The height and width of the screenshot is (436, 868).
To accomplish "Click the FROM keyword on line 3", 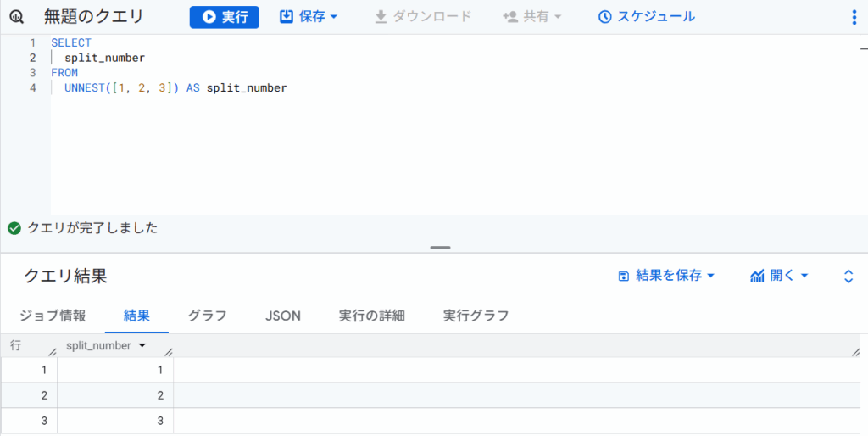I will click(x=64, y=73).
